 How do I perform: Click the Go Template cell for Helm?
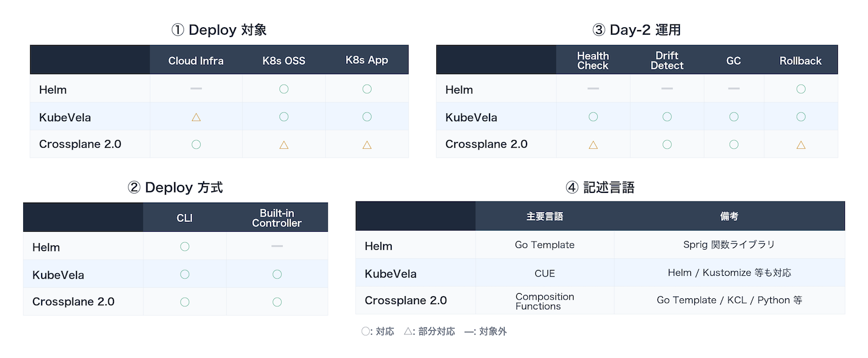545,245
